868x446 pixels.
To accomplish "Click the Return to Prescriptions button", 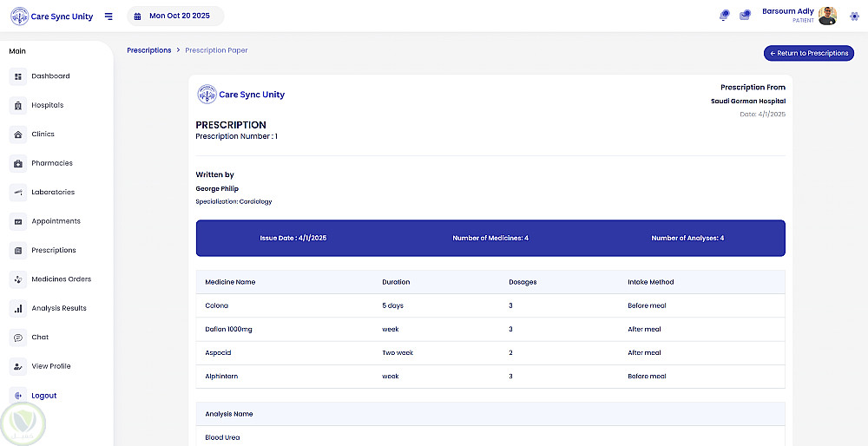I will tap(808, 54).
